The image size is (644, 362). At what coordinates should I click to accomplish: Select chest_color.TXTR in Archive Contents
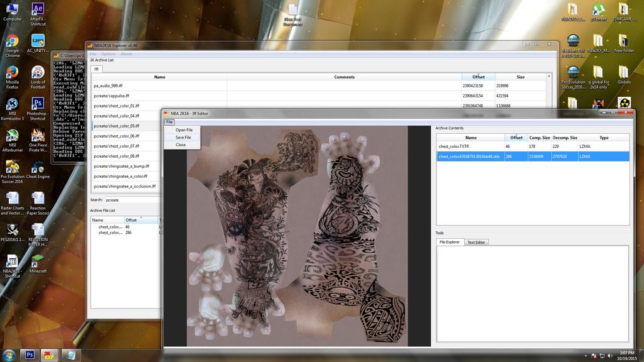(533, 146)
